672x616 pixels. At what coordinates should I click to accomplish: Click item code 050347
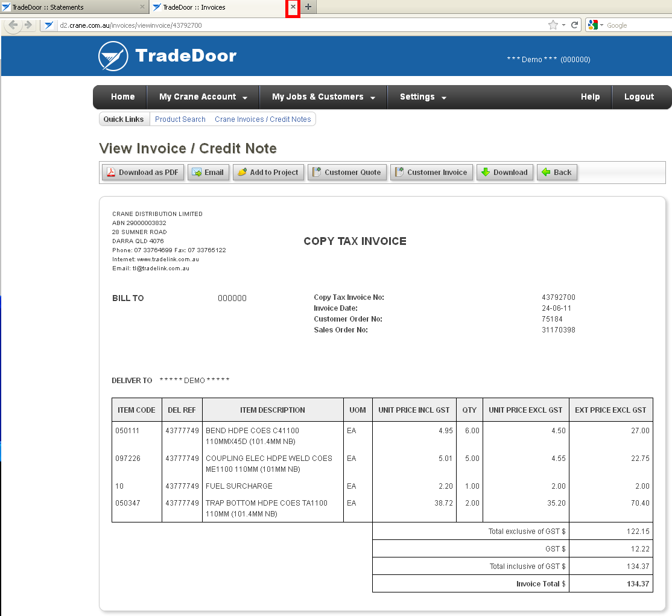tap(128, 503)
